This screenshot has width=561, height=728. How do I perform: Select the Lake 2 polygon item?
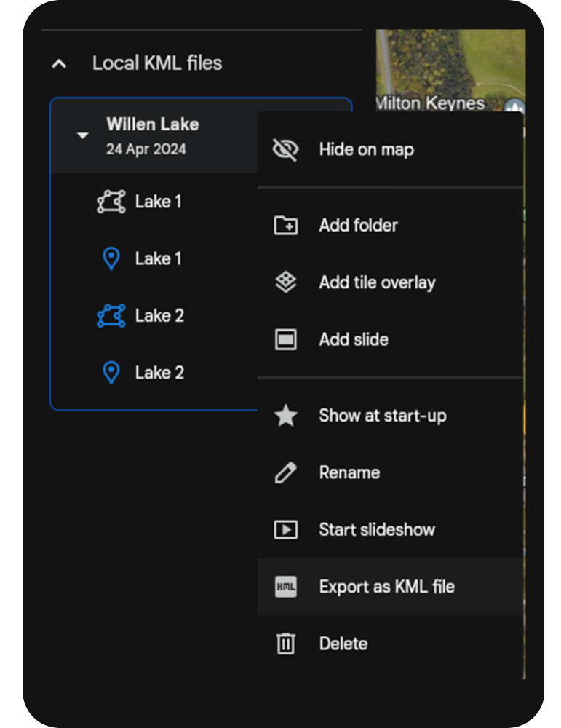tap(159, 315)
